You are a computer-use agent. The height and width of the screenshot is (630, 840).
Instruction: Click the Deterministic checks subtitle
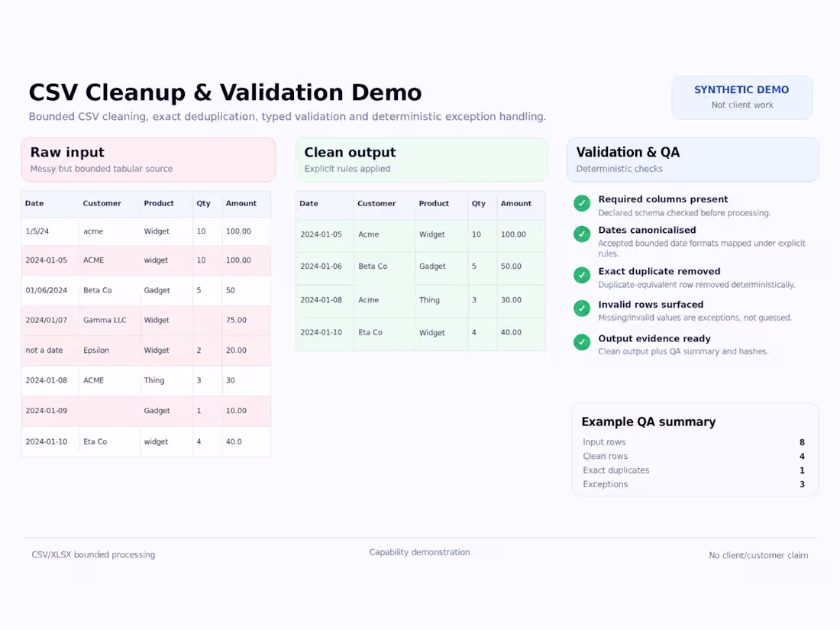(x=619, y=169)
